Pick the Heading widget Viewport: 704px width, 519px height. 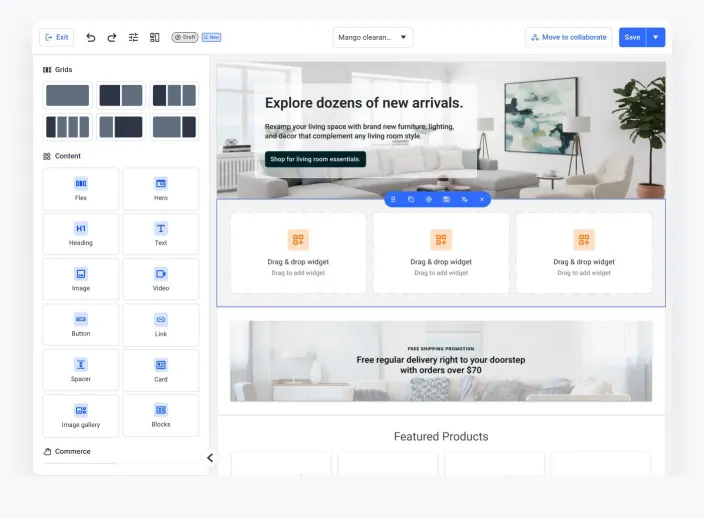81,234
